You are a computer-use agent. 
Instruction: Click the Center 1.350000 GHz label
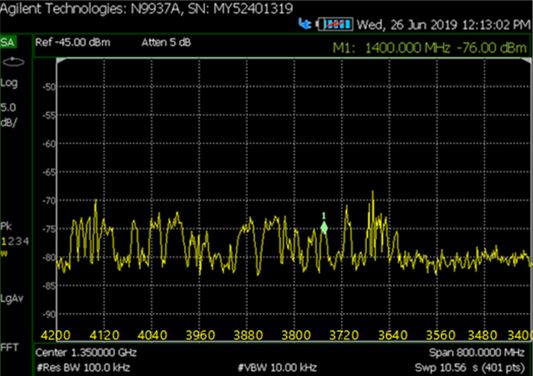(x=86, y=352)
